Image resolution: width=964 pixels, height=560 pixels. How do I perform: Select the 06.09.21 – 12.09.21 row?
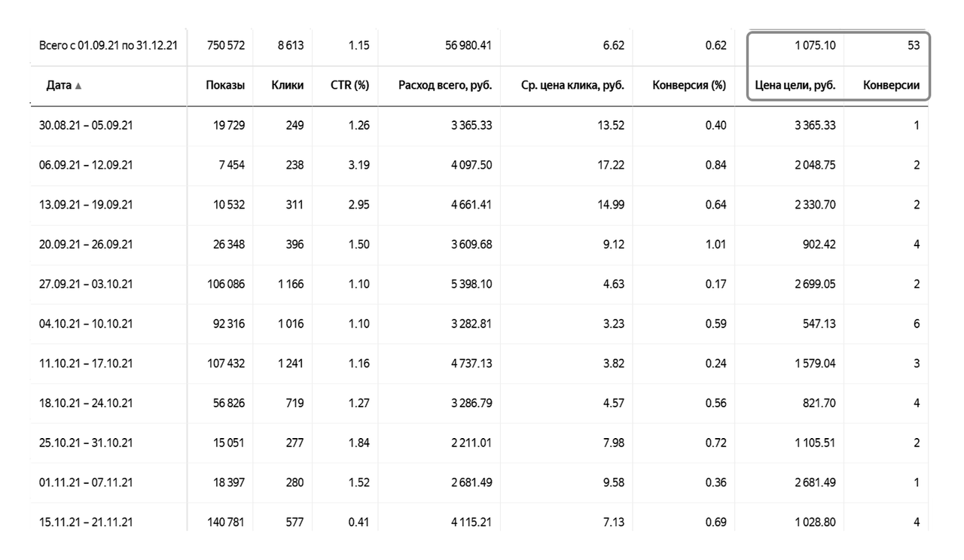86,166
